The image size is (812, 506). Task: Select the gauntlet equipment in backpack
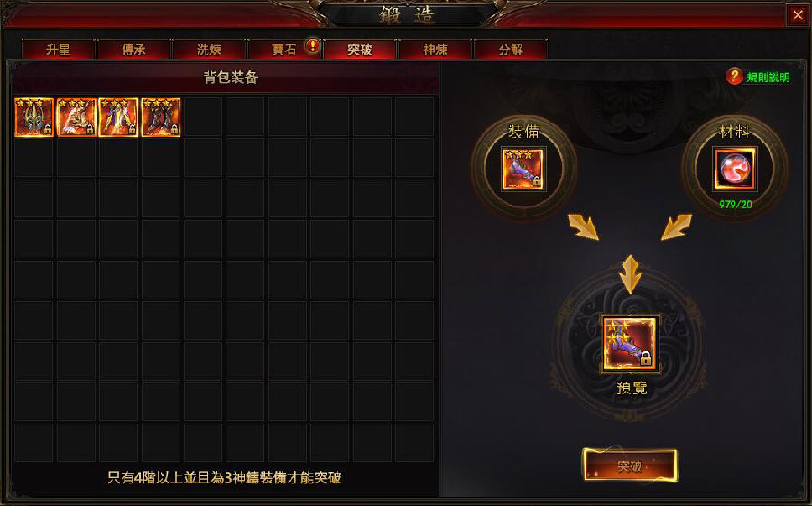76,117
